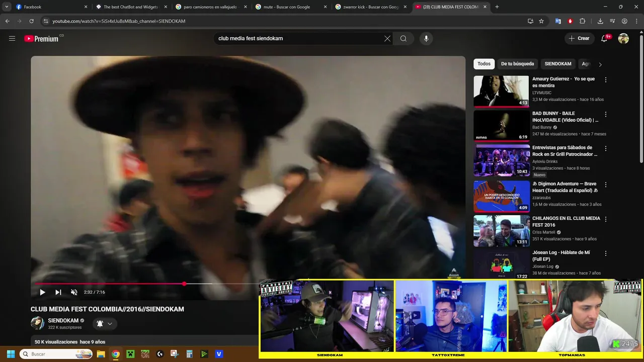Open the YouTube account avatar menu
Image resolution: width=644 pixels, height=362 pixels.
623,38
